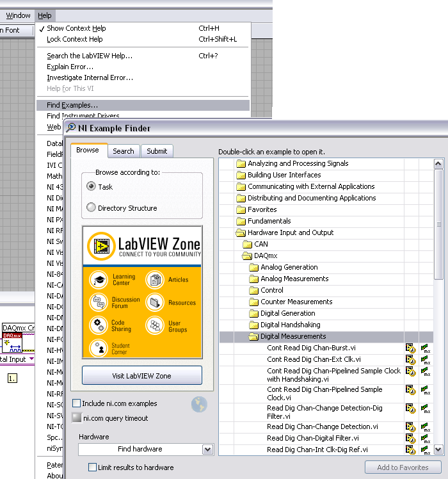This screenshot has width=448, height=479.
Task: Choose Find Examples from Help menu
Action: point(72,105)
